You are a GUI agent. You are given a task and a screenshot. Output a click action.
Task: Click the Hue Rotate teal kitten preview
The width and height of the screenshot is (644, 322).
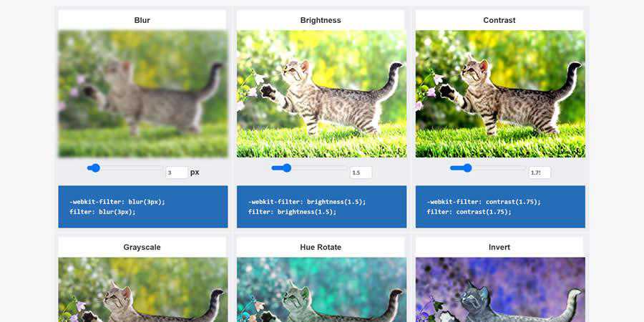coord(321,290)
